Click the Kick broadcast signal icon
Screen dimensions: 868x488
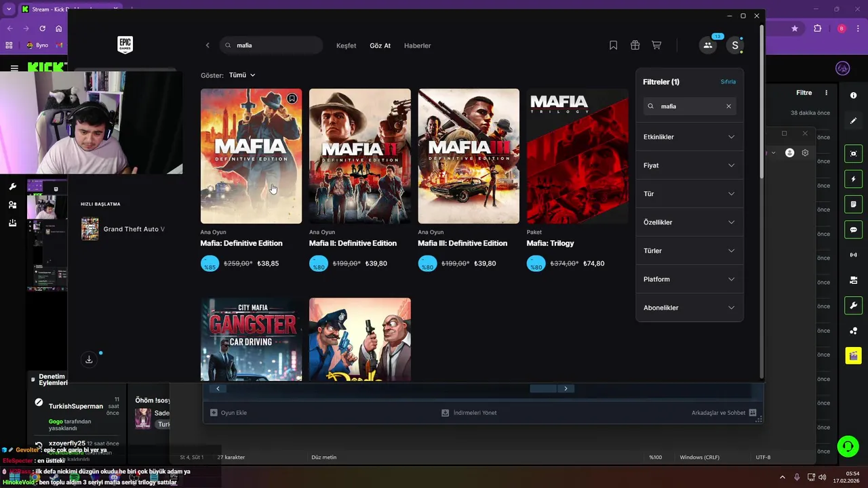[853, 255]
